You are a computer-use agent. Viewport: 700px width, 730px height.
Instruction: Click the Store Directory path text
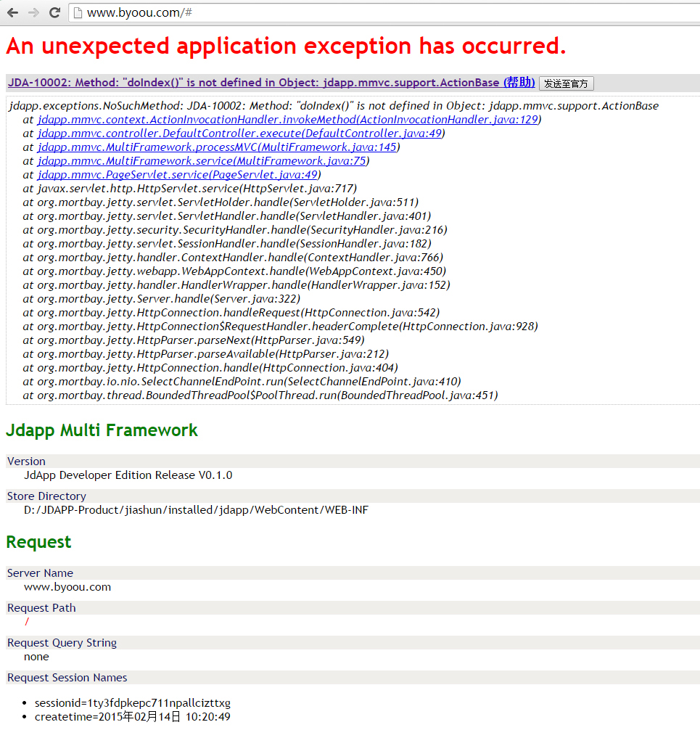tap(196, 510)
